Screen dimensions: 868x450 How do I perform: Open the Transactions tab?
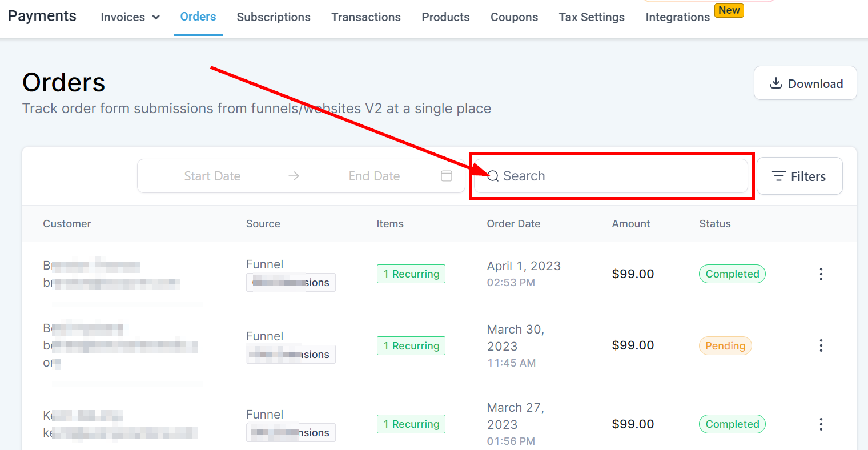click(x=366, y=17)
